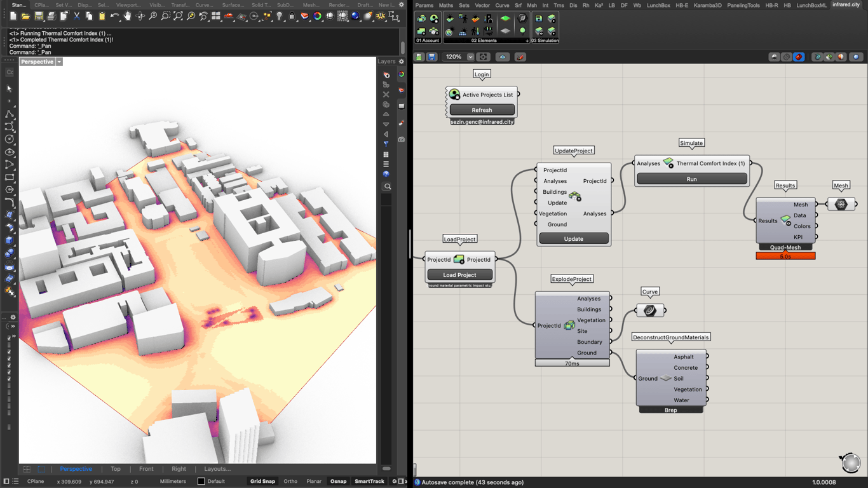The height and width of the screenshot is (488, 868).
Task: Click the orange 5.0s profiler bar under Quad-Mesh
Action: coord(786,255)
